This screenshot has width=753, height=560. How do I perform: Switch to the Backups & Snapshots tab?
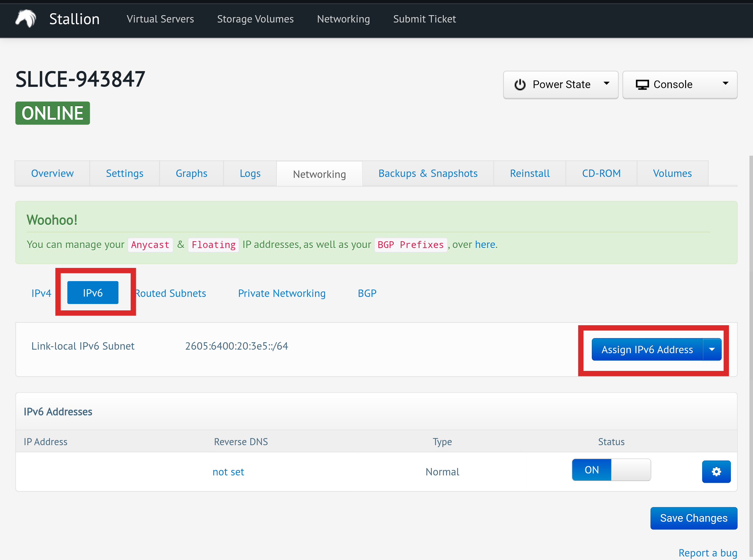click(428, 173)
